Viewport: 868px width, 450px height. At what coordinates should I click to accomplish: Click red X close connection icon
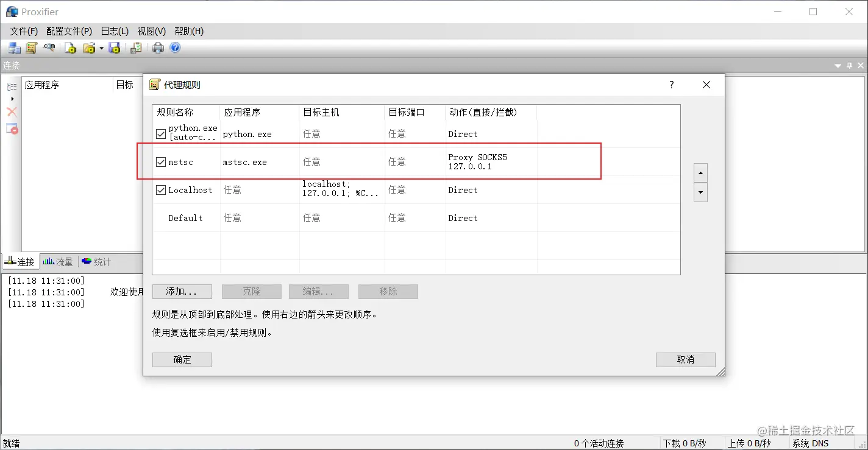[12, 112]
